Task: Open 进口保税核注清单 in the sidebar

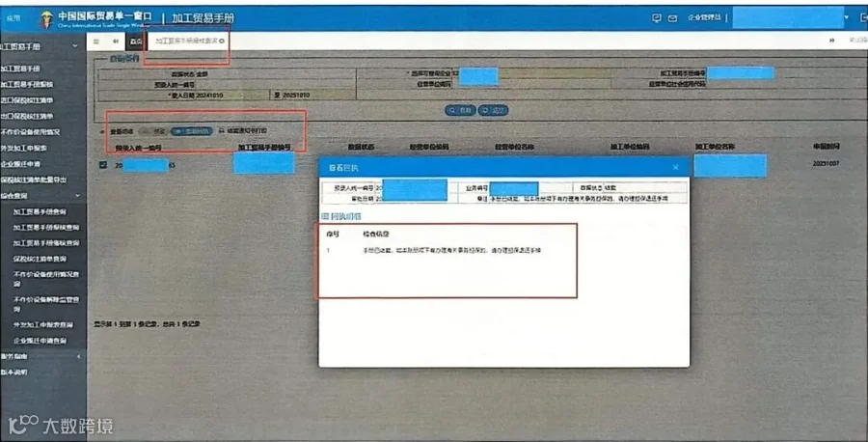Action: (27, 100)
